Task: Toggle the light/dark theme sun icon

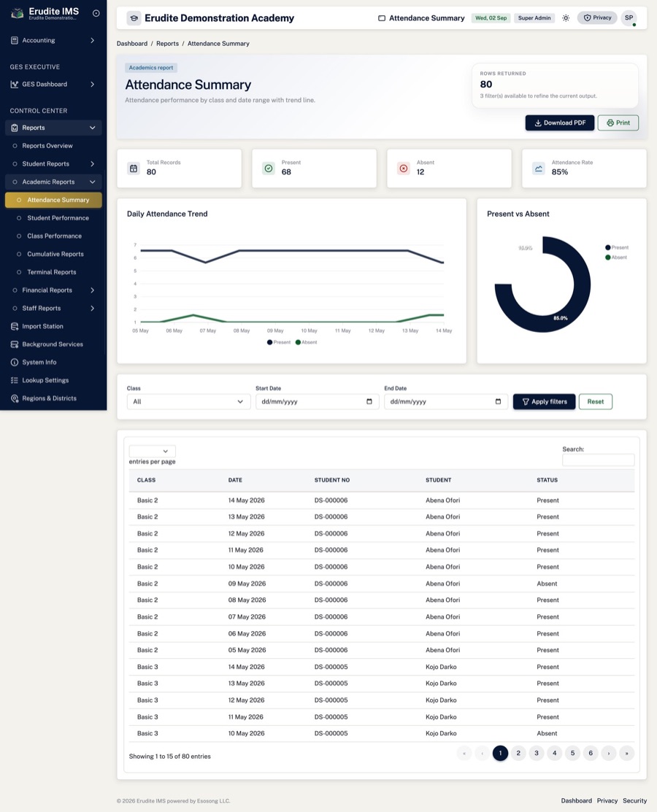Action: [566, 18]
